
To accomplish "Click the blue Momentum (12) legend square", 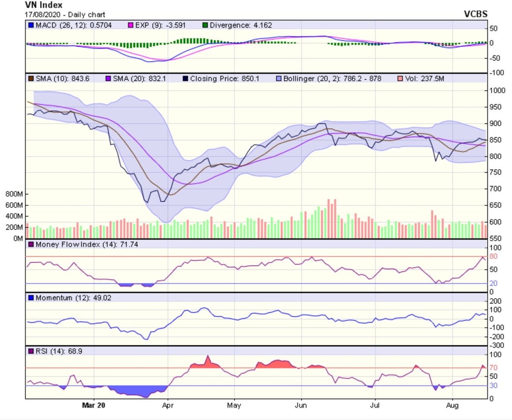I will [31, 298].
